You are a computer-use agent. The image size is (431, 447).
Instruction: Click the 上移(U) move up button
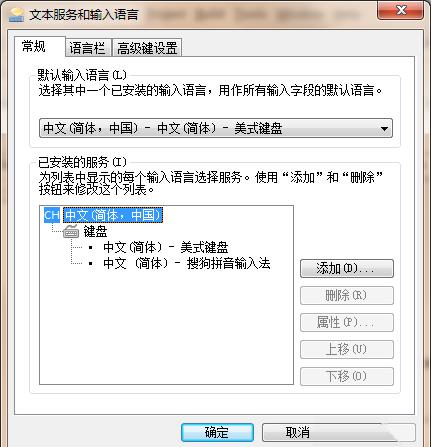[x=347, y=349]
